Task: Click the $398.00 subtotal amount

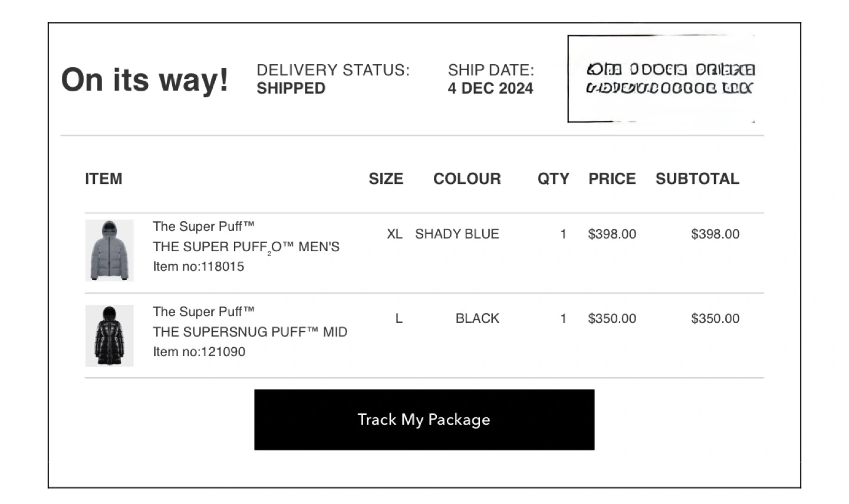Action: click(715, 234)
